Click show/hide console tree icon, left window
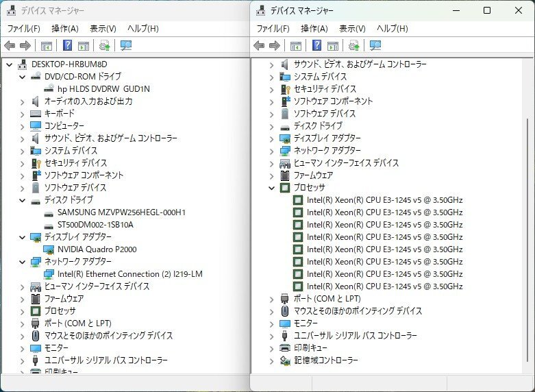This screenshot has height=392, width=535. pyautogui.click(x=47, y=46)
